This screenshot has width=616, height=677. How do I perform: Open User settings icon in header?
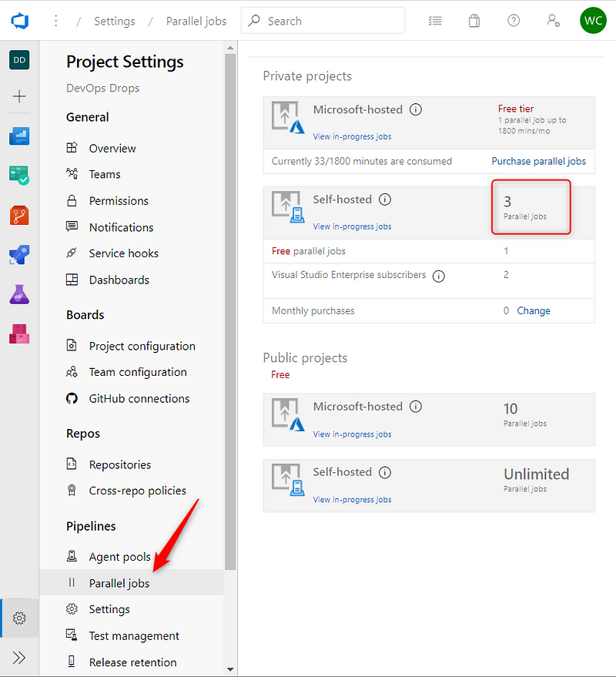(x=553, y=21)
